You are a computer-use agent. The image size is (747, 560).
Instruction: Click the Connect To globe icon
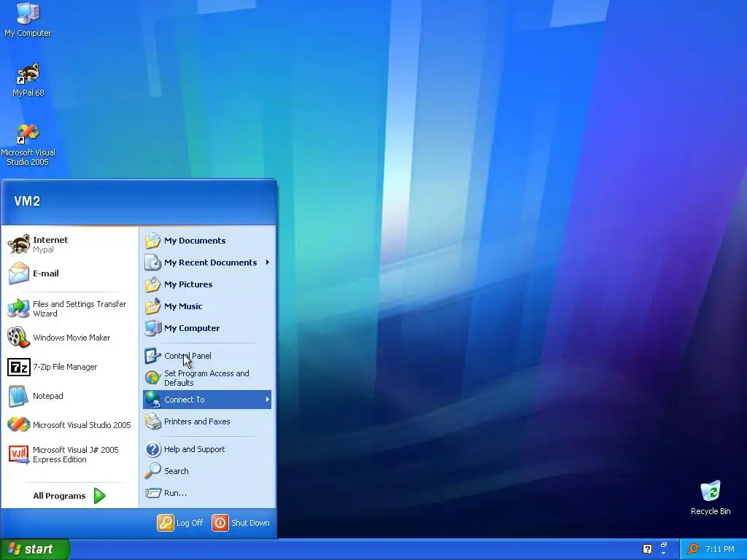[152, 400]
